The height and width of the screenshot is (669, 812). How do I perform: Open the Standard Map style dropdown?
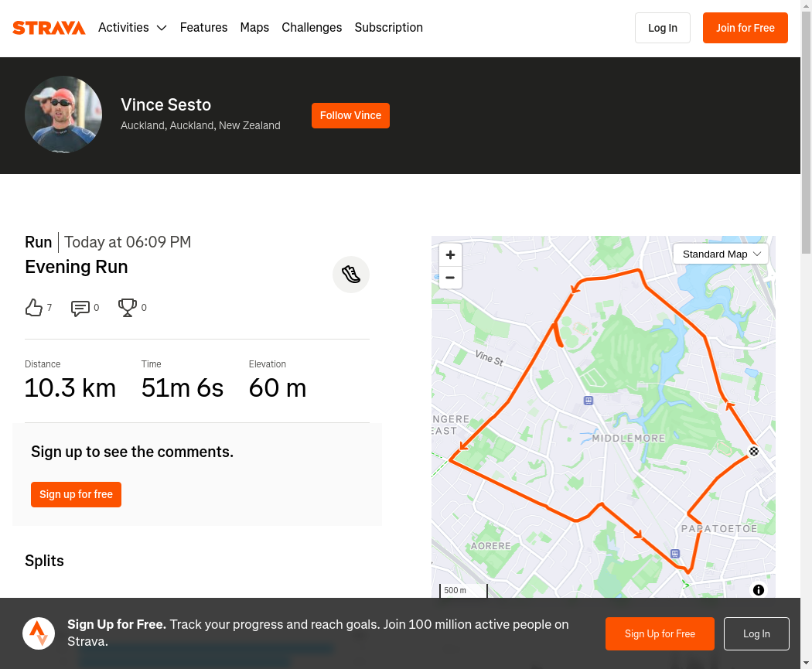(x=720, y=254)
